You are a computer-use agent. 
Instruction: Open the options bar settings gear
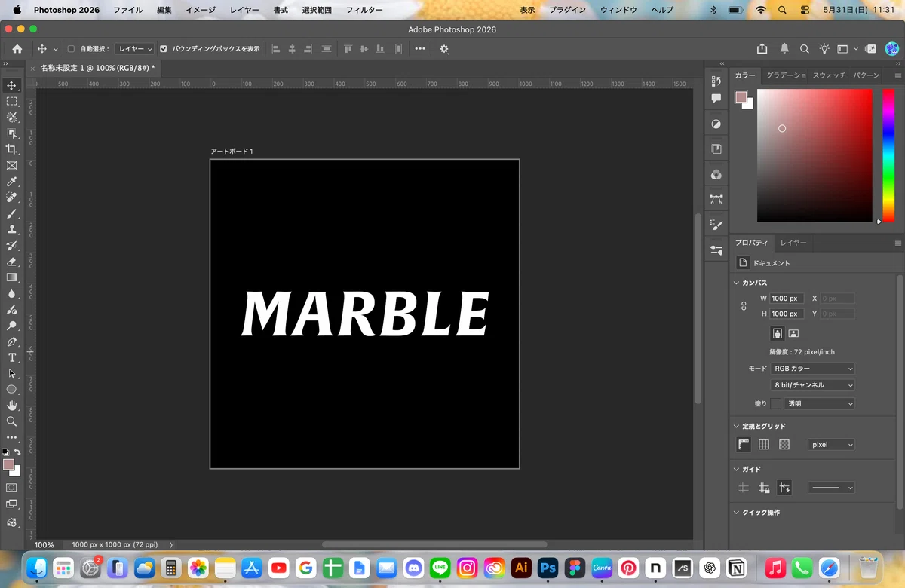pos(444,49)
